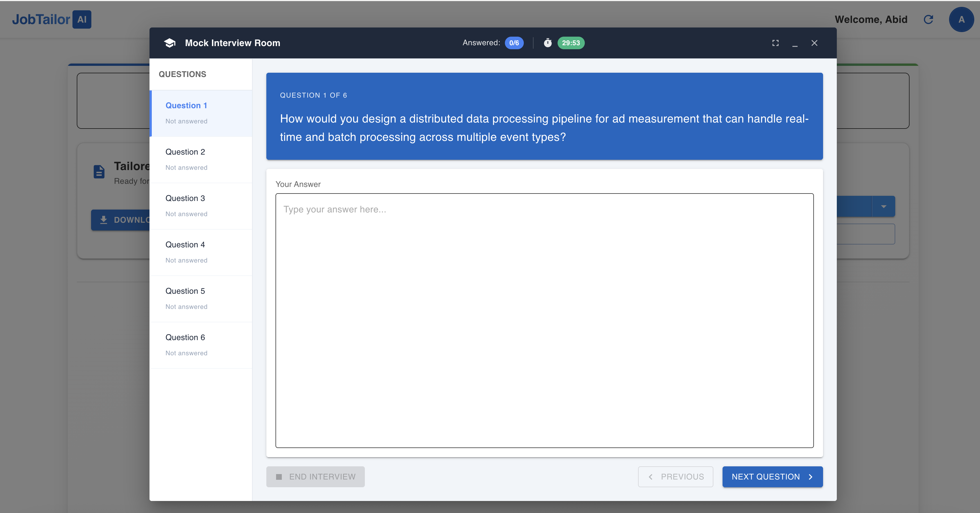Image resolution: width=980 pixels, height=513 pixels.
Task: Click the 0/6 answered progress badge
Action: pos(514,43)
